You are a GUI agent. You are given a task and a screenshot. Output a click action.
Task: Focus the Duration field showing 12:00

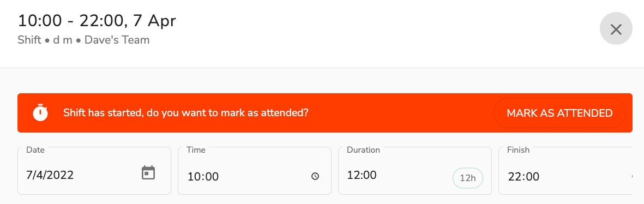(x=414, y=171)
